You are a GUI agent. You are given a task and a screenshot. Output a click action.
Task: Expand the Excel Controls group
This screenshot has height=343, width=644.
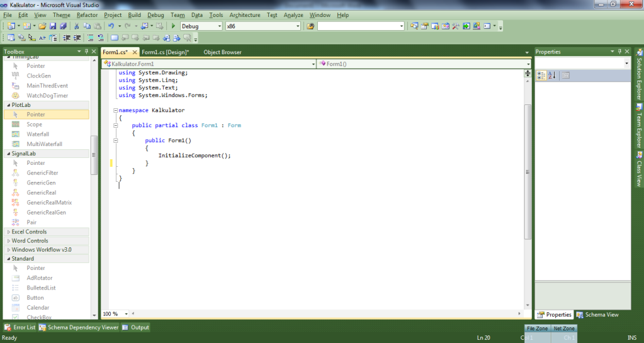click(x=9, y=232)
